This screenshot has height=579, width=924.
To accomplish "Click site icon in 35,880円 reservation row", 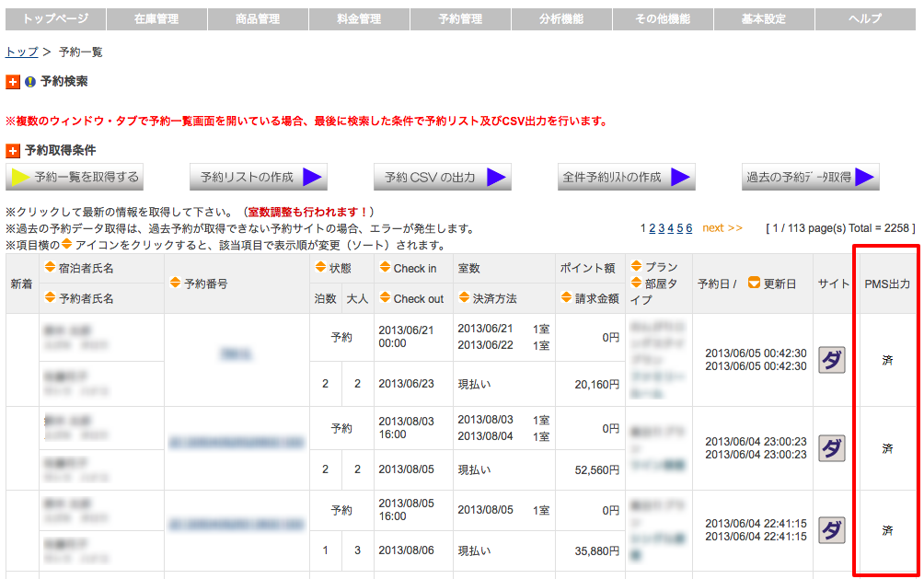I will click(831, 530).
